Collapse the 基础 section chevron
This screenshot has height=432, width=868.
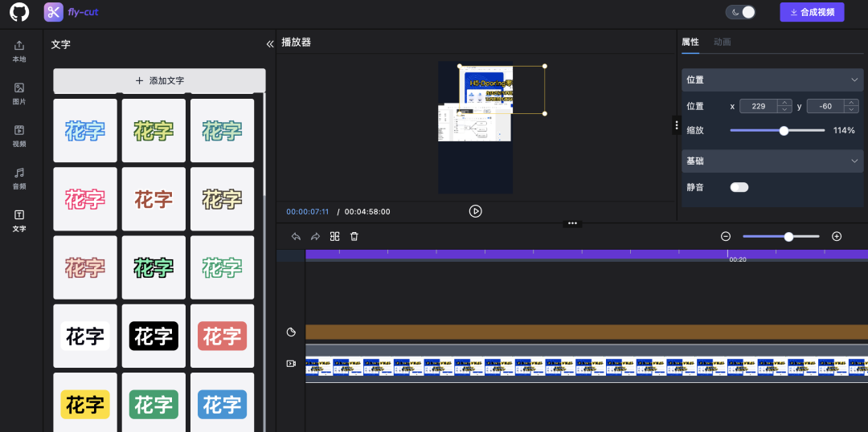[x=854, y=161]
